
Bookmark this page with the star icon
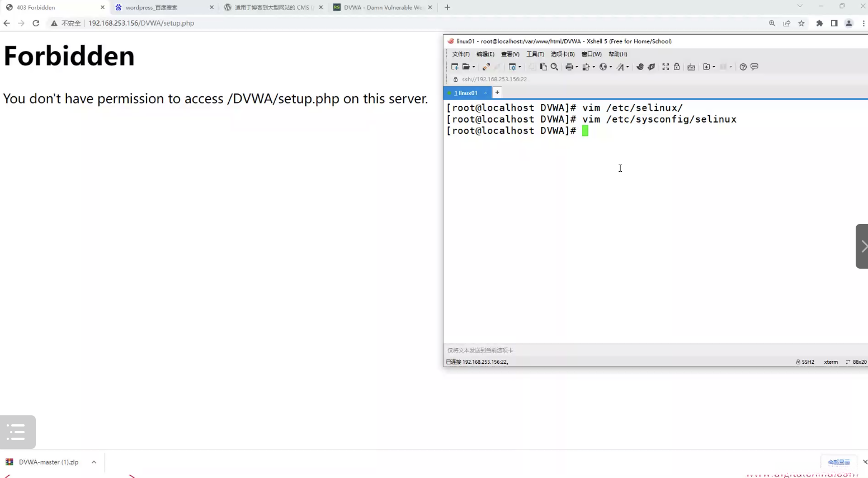tap(801, 23)
